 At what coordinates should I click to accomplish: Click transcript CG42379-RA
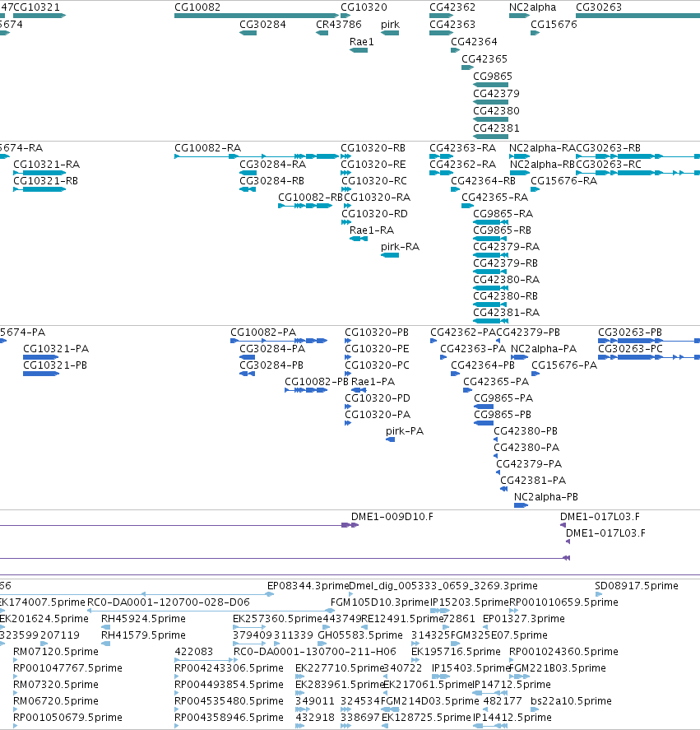(490, 255)
